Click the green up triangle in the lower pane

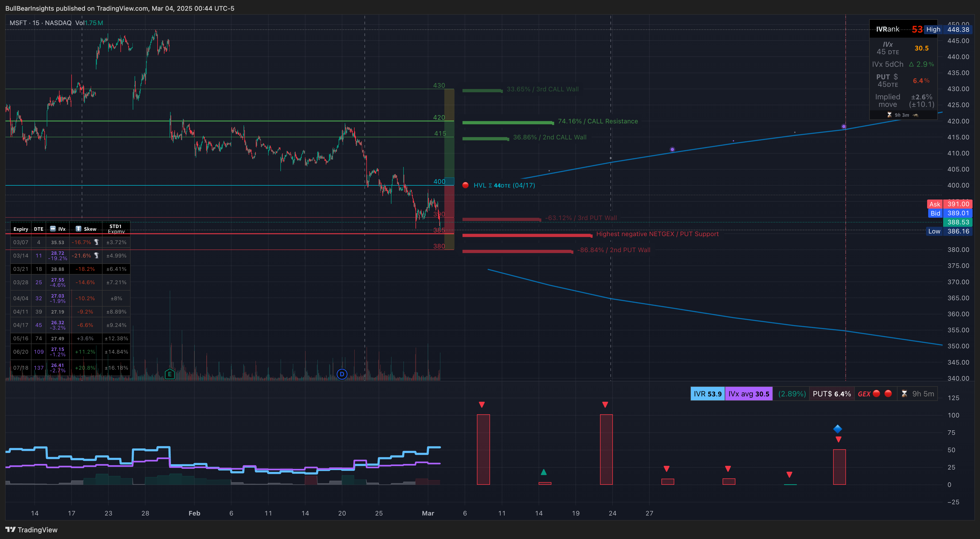click(x=544, y=472)
